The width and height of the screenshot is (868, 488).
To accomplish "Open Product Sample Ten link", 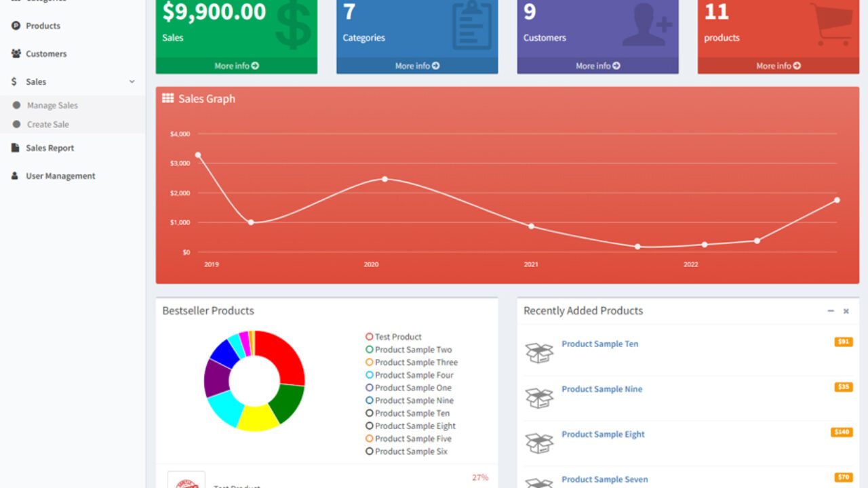I will (599, 344).
